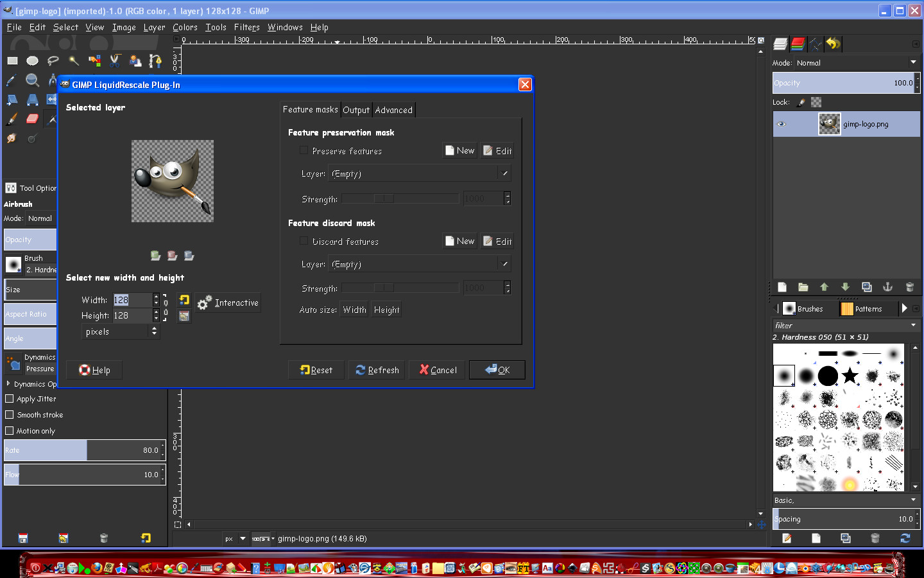Open the discard mask Layer dropdown
The width and height of the screenshot is (924, 578).
(x=420, y=264)
